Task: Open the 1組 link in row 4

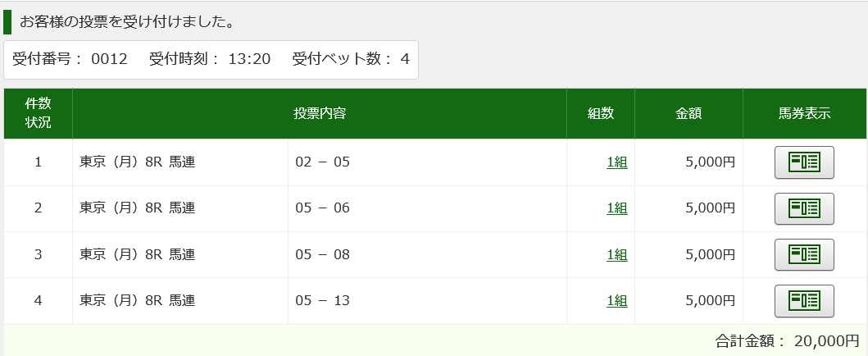Action: coord(616,300)
